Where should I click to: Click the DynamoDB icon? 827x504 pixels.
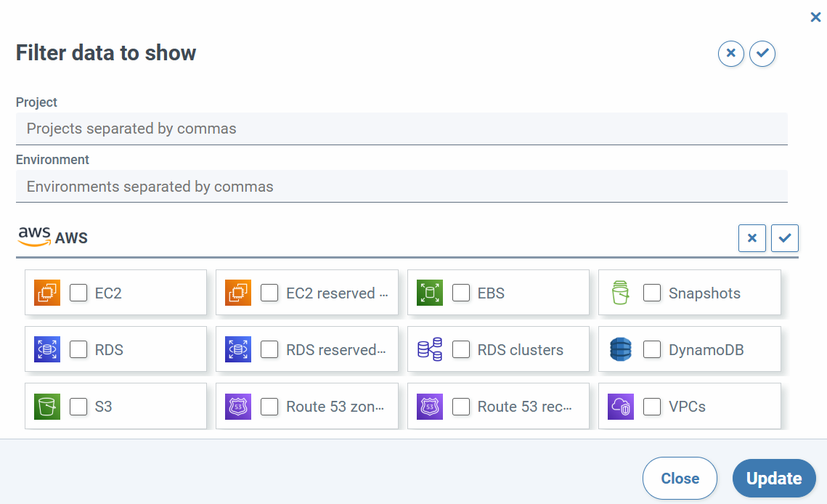tap(620, 349)
